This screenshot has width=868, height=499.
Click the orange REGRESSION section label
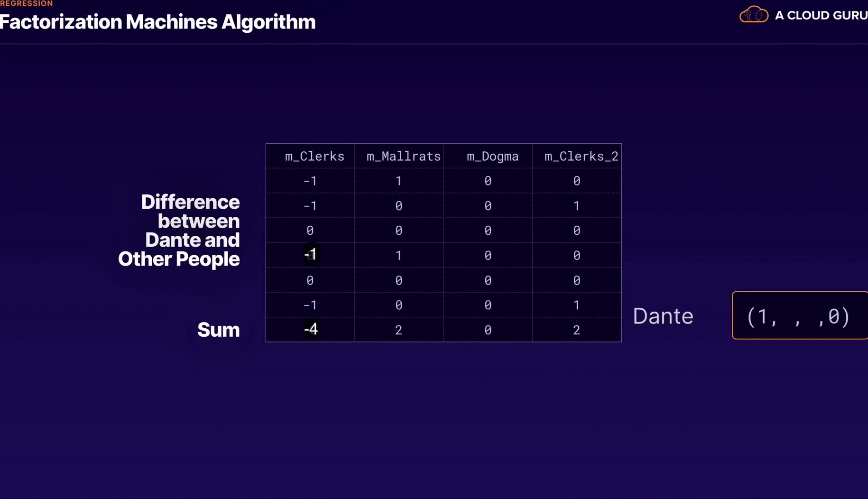pyautogui.click(x=27, y=4)
